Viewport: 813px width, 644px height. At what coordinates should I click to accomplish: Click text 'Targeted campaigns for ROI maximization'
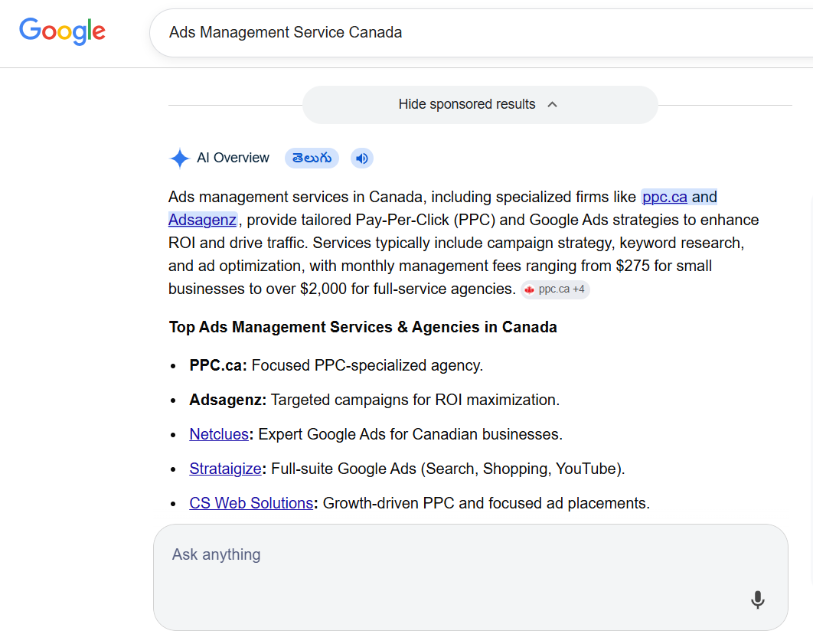(x=415, y=400)
